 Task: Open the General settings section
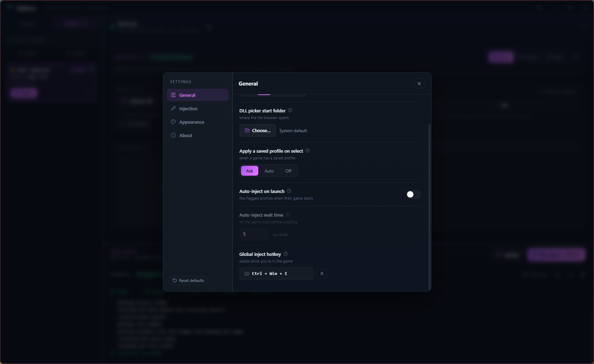click(x=198, y=95)
